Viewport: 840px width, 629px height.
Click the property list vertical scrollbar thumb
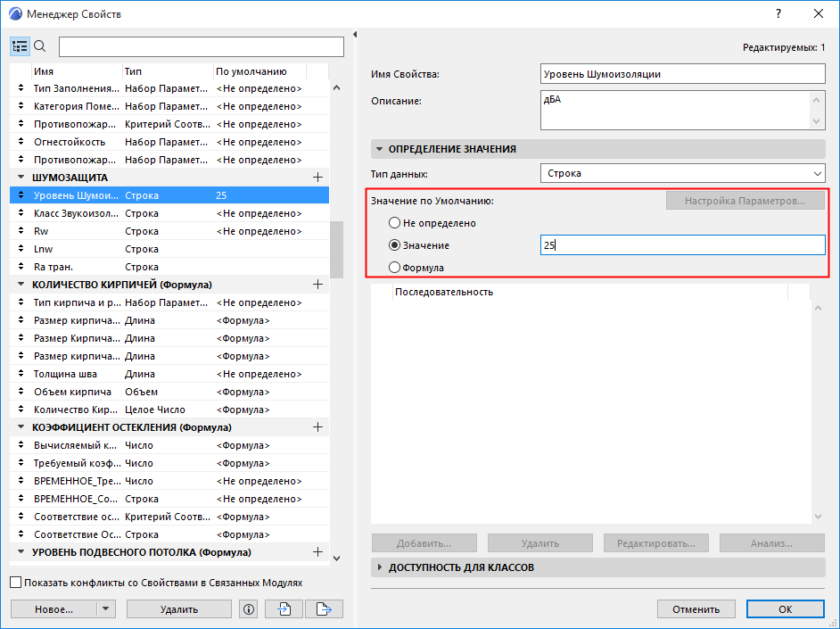pos(336,250)
